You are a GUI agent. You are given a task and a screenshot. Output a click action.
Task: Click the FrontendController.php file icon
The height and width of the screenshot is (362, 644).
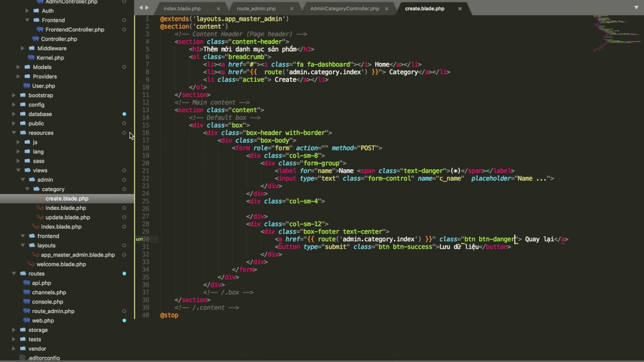(40, 30)
